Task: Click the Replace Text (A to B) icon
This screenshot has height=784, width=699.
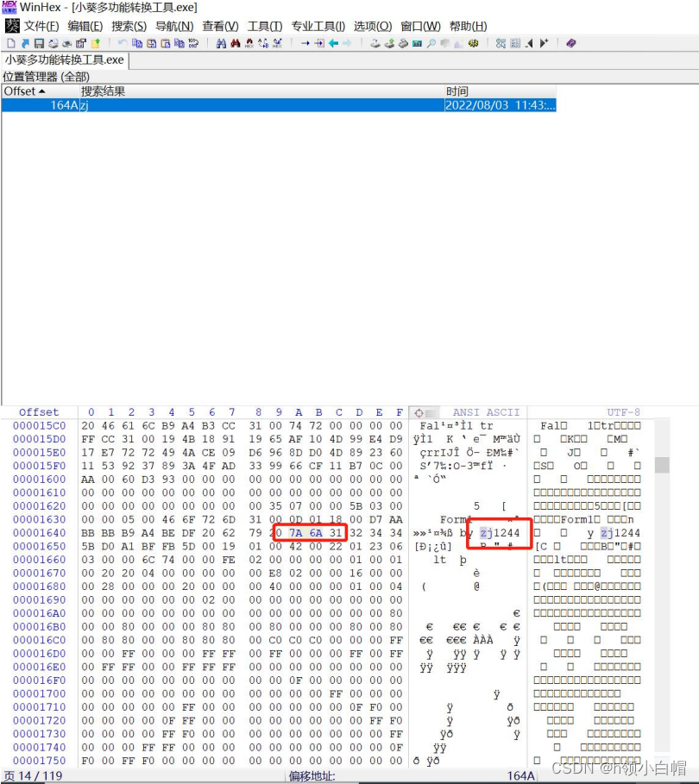Action: tap(263, 43)
